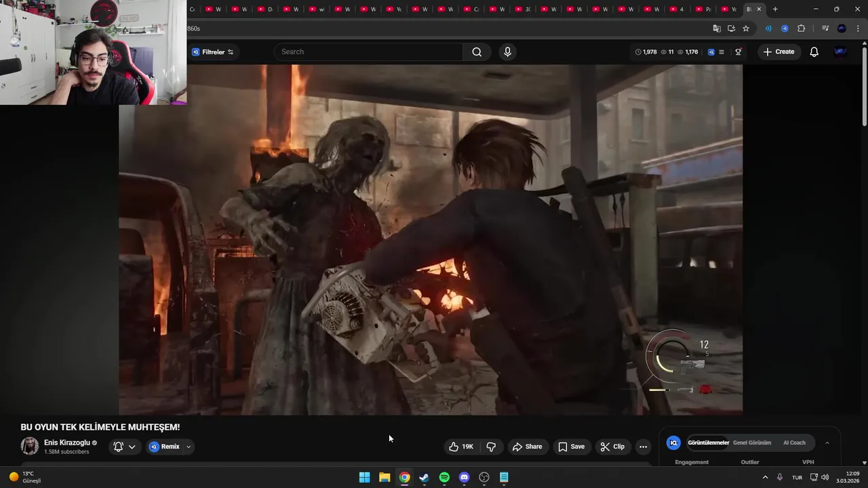The height and width of the screenshot is (488, 868).
Task: Create a Clip of the video
Action: point(612,447)
